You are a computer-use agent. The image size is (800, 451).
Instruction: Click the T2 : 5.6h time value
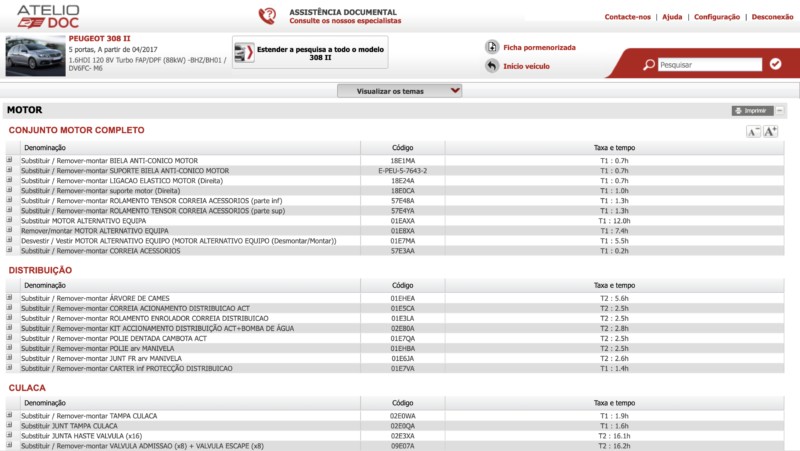click(x=614, y=298)
